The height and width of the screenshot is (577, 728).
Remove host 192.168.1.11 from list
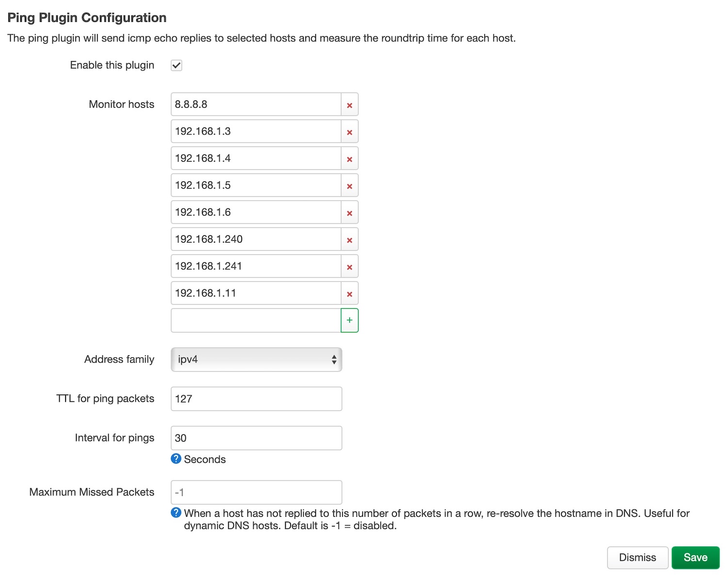(x=349, y=293)
